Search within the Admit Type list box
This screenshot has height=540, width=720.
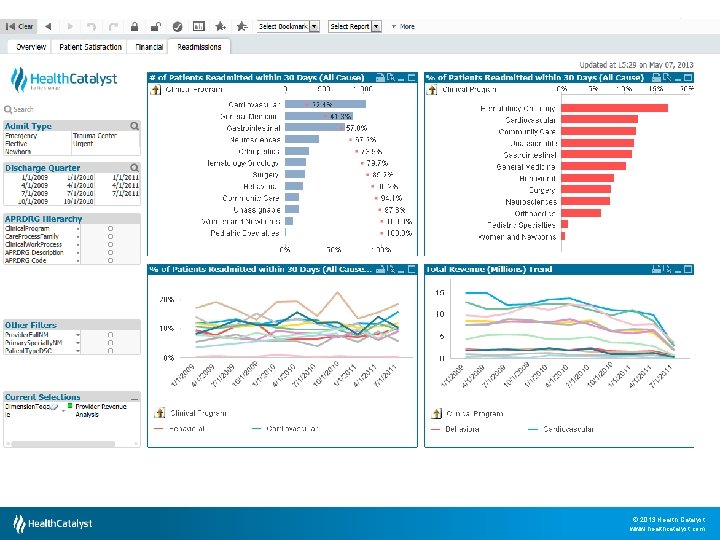coord(135,126)
